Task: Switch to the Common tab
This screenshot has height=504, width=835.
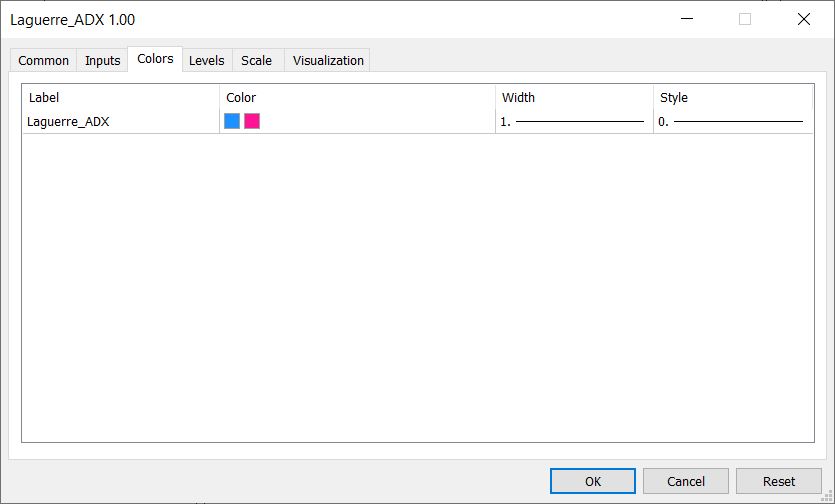Action: coord(44,60)
